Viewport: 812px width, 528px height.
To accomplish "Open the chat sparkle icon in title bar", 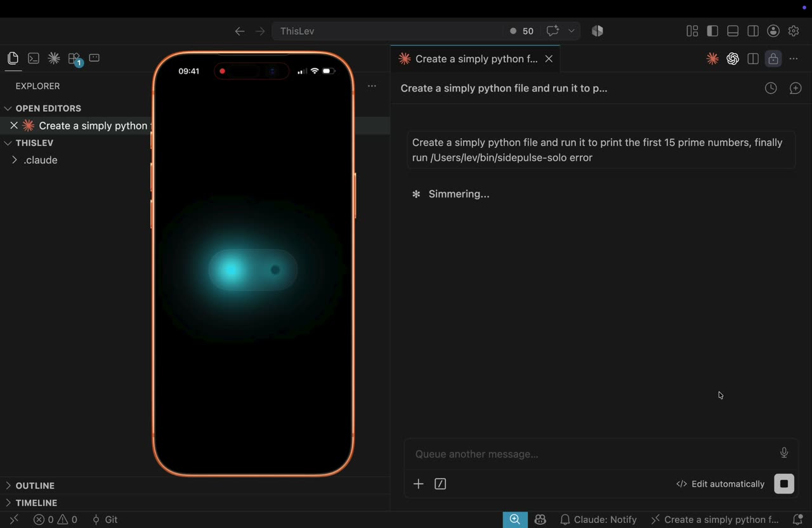I will [x=553, y=31].
